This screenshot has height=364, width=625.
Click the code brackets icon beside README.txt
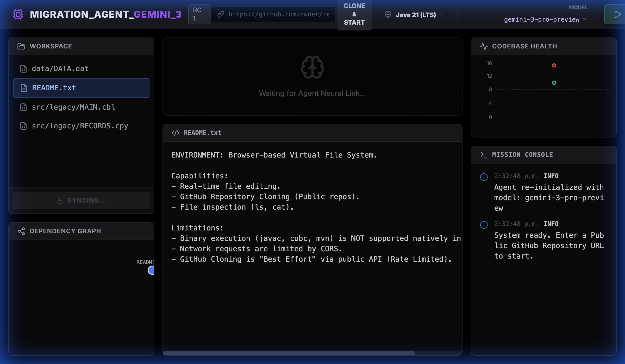tap(175, 133)
